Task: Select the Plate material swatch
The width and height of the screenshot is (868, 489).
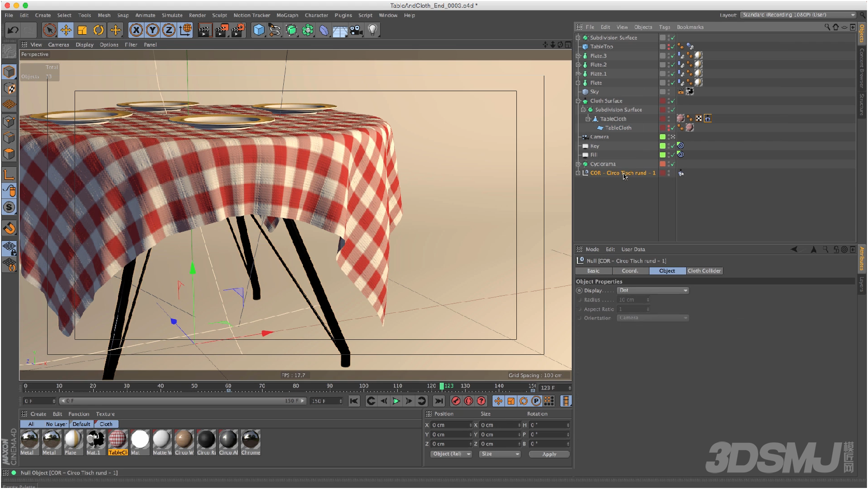Action: coord(74,442)
